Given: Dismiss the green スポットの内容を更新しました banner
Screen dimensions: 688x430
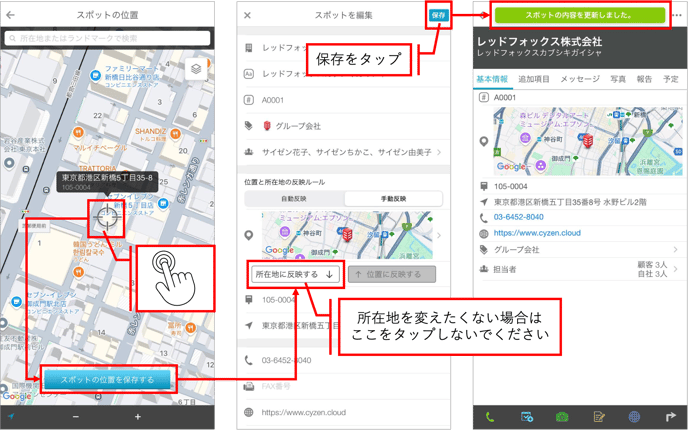Looking at the screenshot, I should pos(580,15).
